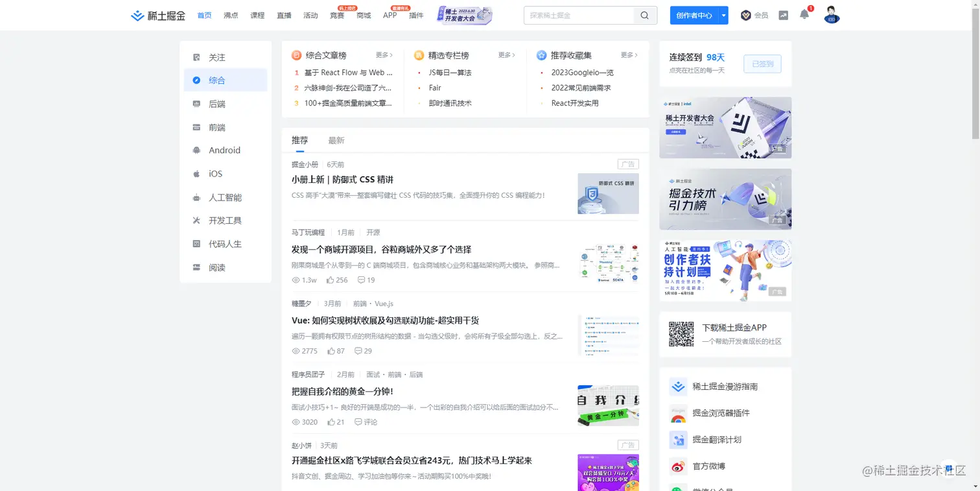Click the 代码人生 sidebar icon
Screen dimensions: 980x491
pos(196,244)
